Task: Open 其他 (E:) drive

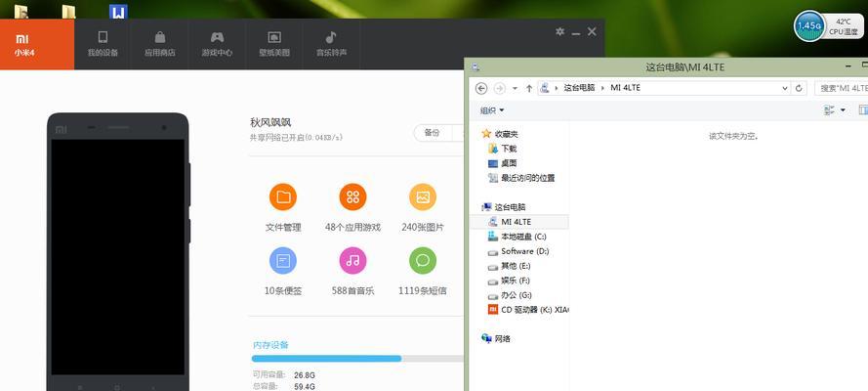Action: pos(508,266)
